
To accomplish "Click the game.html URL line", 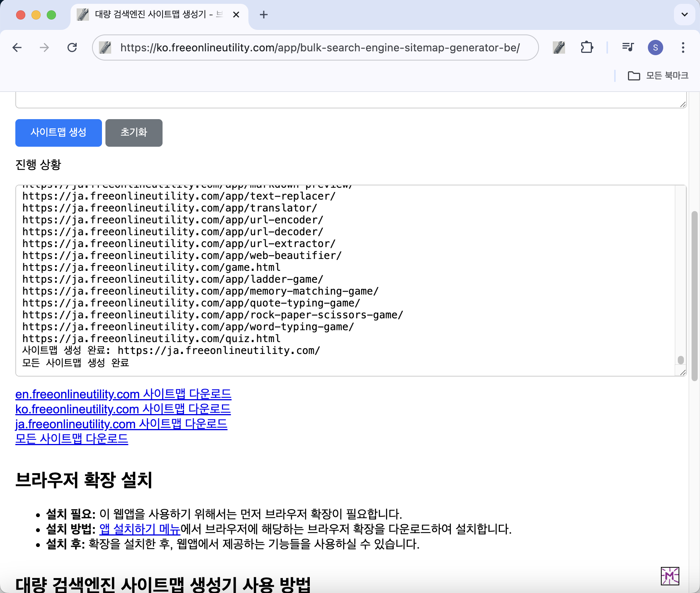I will [x=151, y=267].
